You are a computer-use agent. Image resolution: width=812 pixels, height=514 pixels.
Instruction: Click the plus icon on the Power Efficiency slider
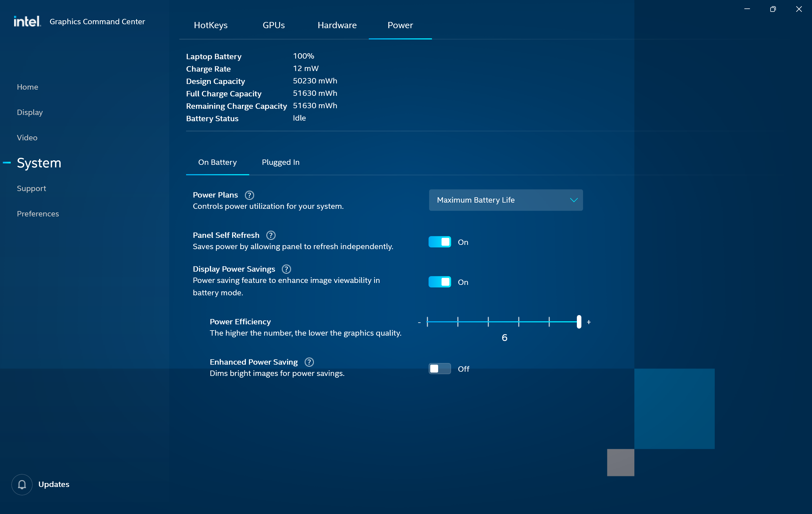(589, 322)
